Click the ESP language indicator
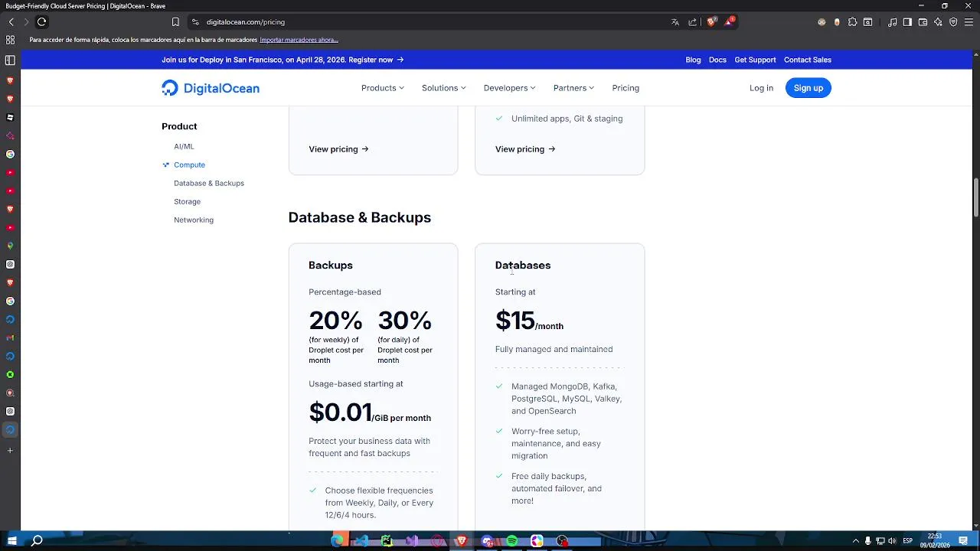 coord(907,541)
